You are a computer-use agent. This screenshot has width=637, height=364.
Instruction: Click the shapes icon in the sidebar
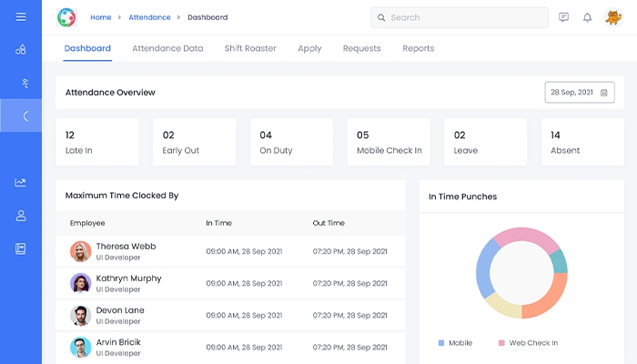[x=21, y=50]
